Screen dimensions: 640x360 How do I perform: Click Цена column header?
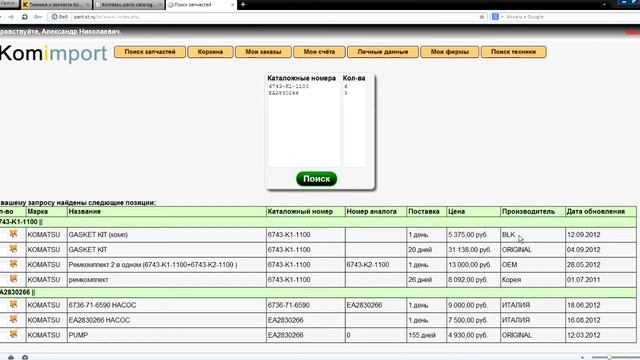coord(473,211)
